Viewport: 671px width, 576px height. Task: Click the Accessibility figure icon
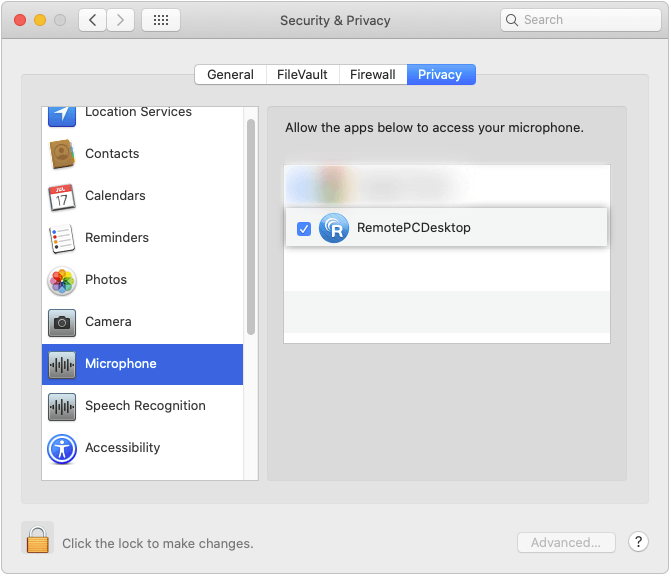pyautogui.click(x=62, y=449)
